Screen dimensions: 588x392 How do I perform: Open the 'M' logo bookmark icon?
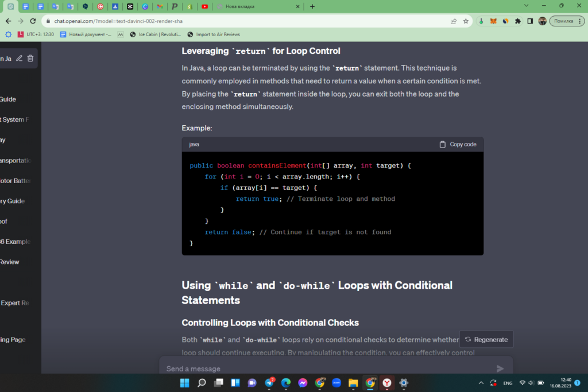click(x=121, y=34)
